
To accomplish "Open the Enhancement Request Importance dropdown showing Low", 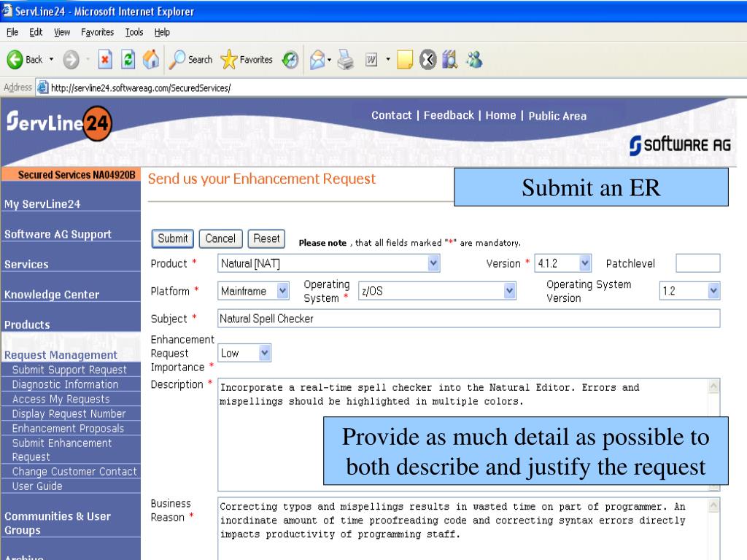I will (244, 353).
